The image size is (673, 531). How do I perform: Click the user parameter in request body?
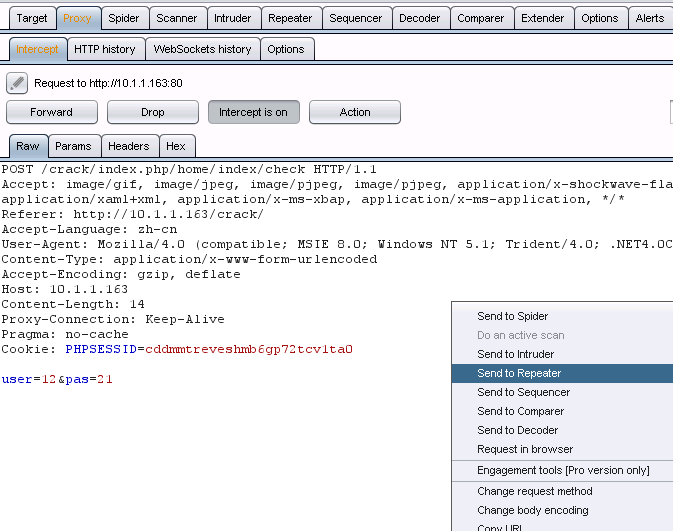tap(17, 379)
